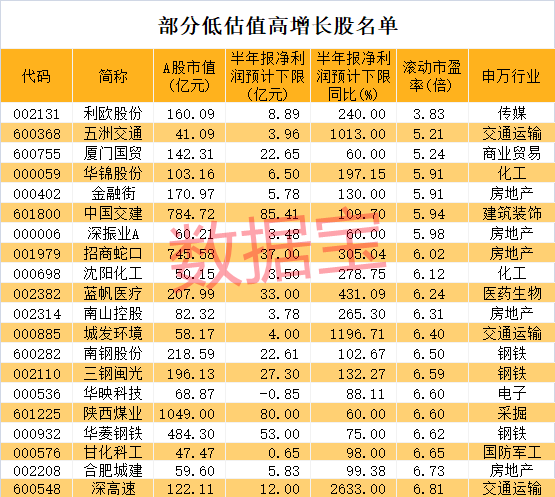Image resolution: width=555 pixels, height=497 pixels.
Task: Select the A股市值 column header
Action: point(189,76)
